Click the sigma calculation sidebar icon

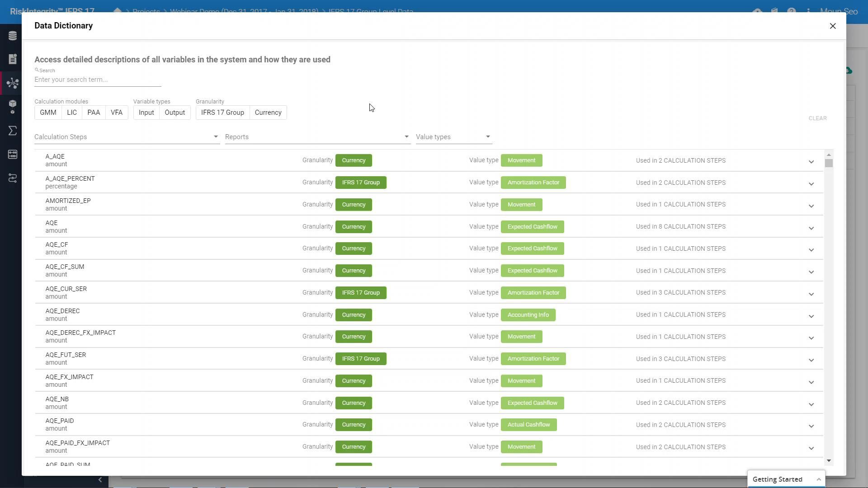[x=12, y=131]
